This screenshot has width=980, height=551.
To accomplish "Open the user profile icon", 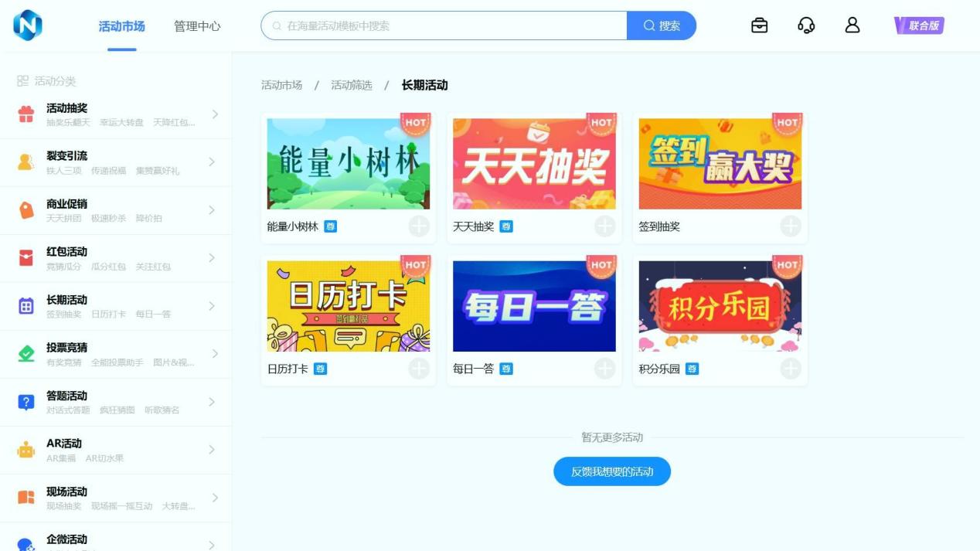I will pyautogui.click(x=852, y=26).
